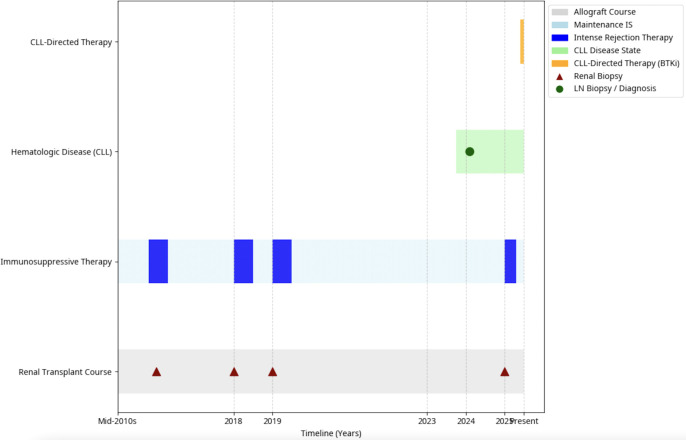Click the '2023' x-axis tick label

point(427,421)
